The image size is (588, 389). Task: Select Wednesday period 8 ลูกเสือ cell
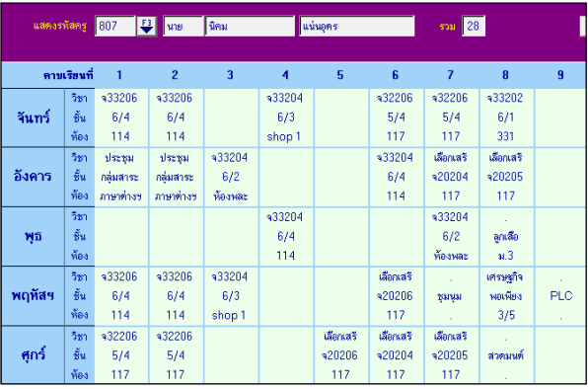(x=506, y=236)
